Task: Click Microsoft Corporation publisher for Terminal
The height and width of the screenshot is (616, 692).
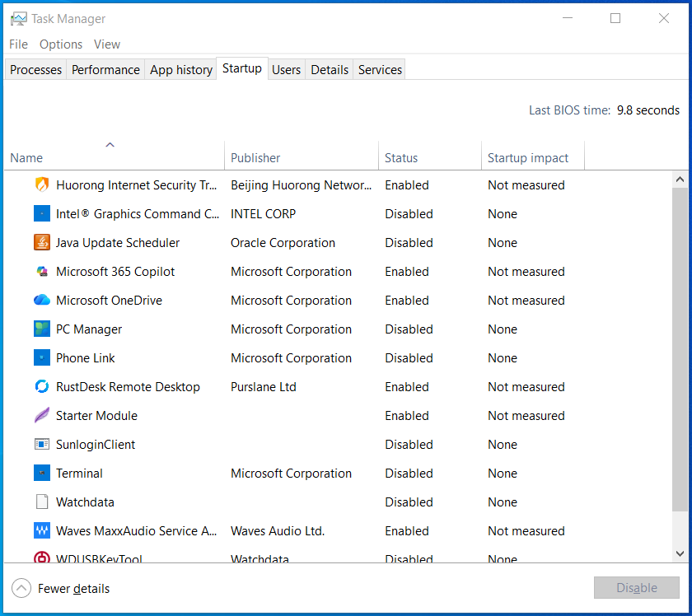Action: pyautogui.click(x=291, y=473)
